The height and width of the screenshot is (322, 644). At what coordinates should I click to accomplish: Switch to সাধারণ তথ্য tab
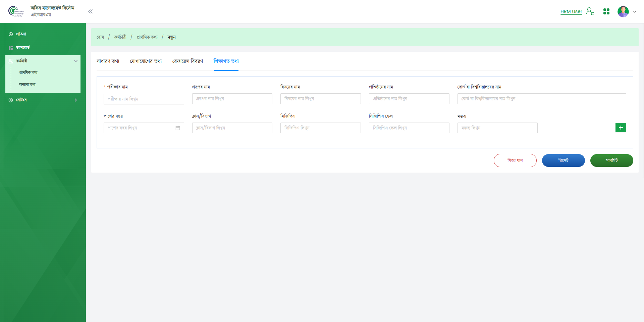pyautogui.click(x=108, y=61)
